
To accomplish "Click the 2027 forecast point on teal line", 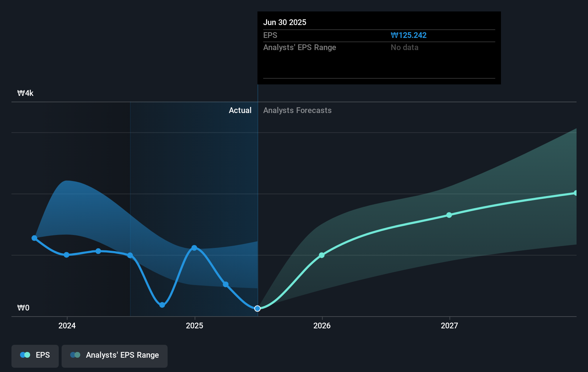I will click(x=449, y=215).
